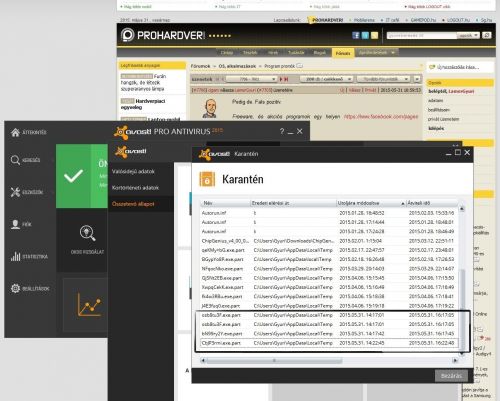Open the messages per page dropdown in forum
The height and width of the screenshot is (401, 500).
click(326, 79)
